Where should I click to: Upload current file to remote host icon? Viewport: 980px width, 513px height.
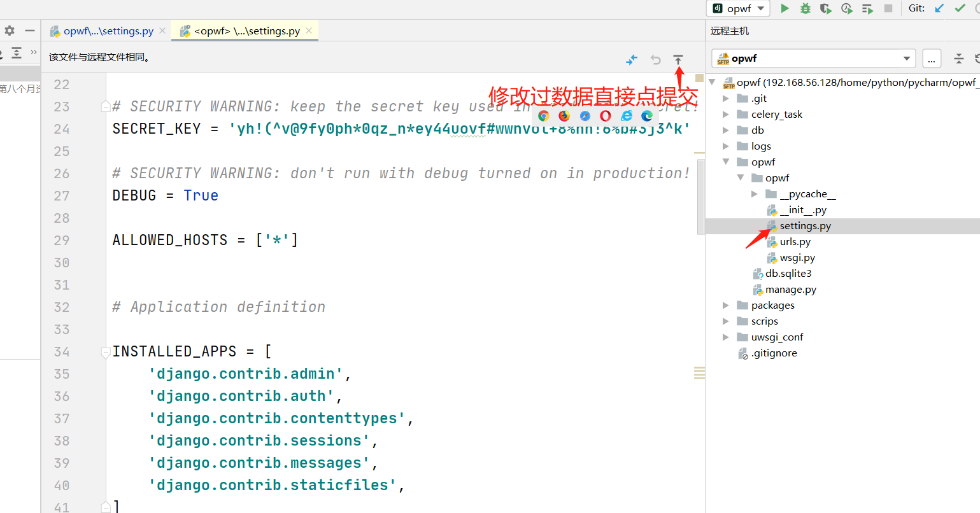click(x=678, y=59)
